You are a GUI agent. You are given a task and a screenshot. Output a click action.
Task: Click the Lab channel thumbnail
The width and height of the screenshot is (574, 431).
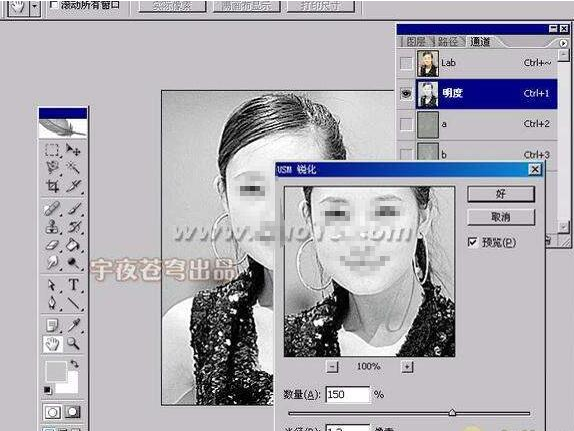(x=427, y=63)
